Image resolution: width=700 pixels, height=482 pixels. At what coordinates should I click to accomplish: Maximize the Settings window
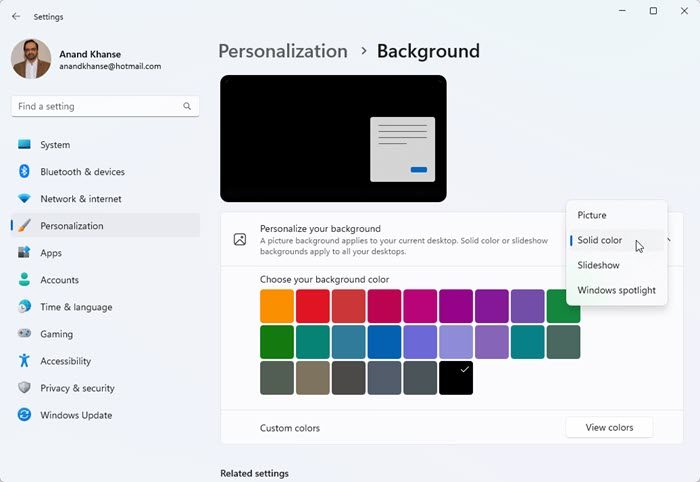pos(653,11)
